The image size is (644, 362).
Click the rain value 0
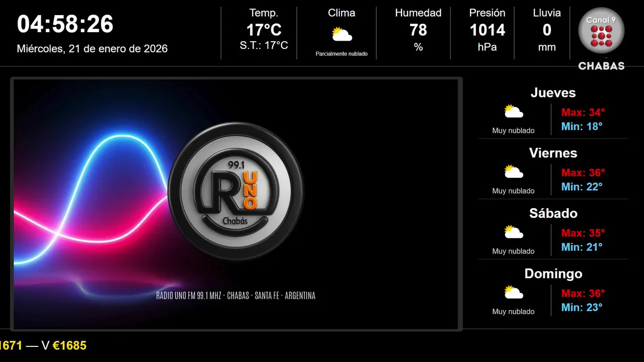click(x=547, y=30)
